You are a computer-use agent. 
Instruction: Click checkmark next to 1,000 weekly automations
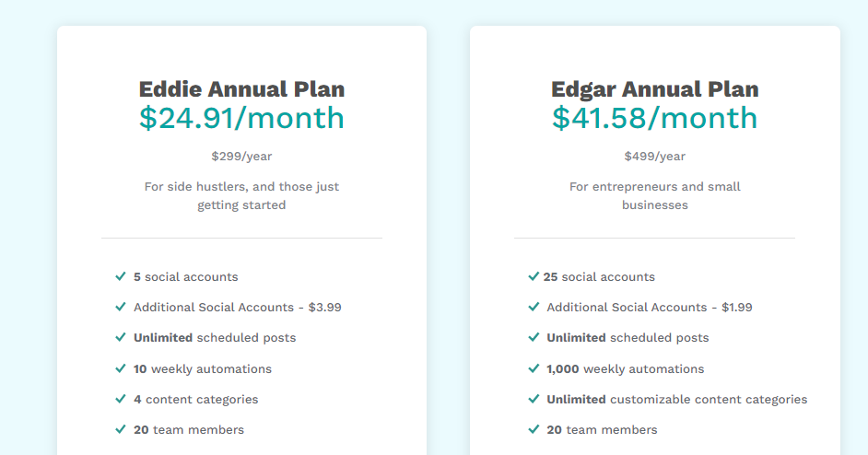(x=534, y=368)
